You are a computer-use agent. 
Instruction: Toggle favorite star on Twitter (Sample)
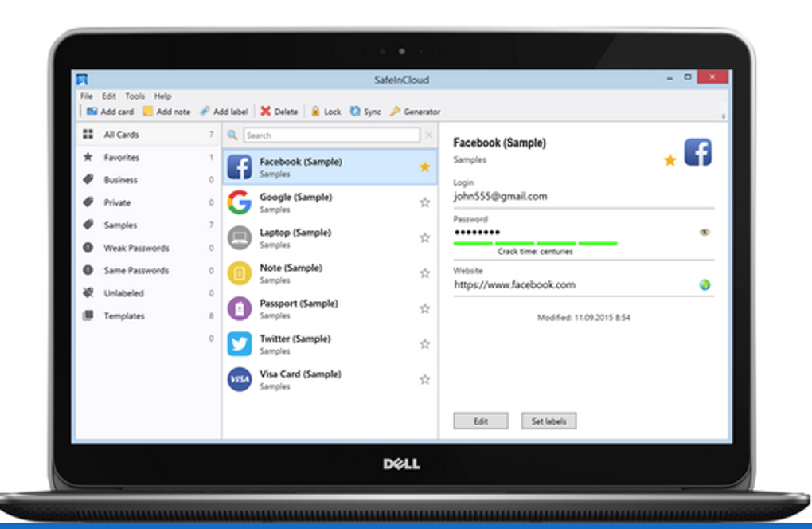pyautogui.click(x=424, y=344)
